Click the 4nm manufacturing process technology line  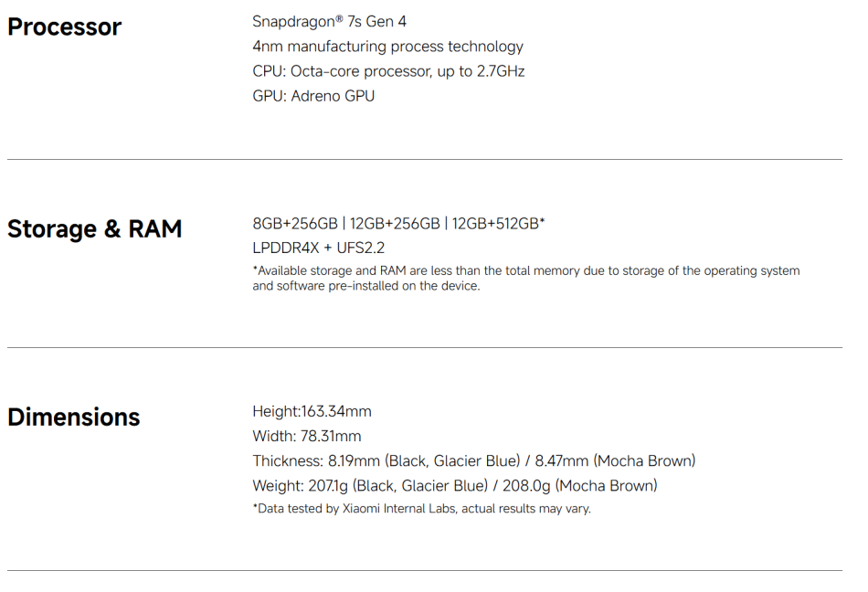(387, 47)
